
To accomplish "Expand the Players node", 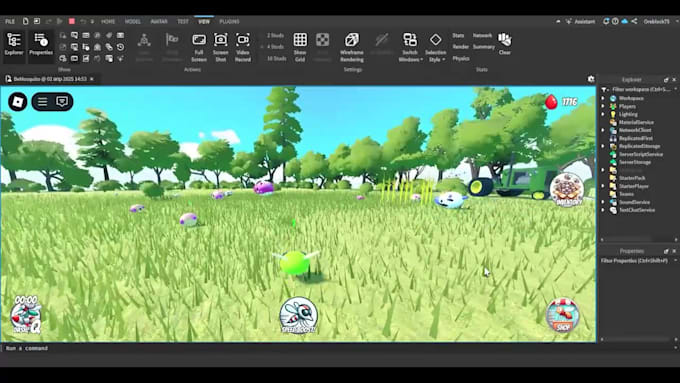I will click(x=603, y=106).
